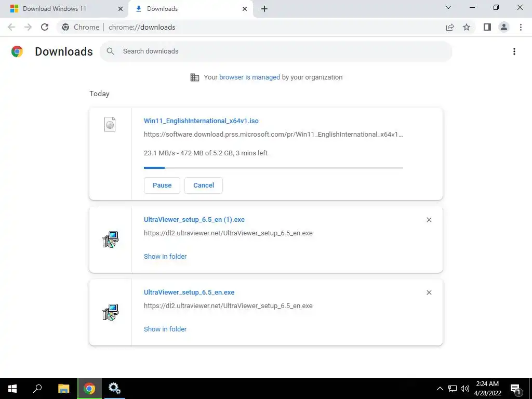This screenshot has width=532, height=399.
Task: Share this page via the share icon
Action: tap(450, 27)
